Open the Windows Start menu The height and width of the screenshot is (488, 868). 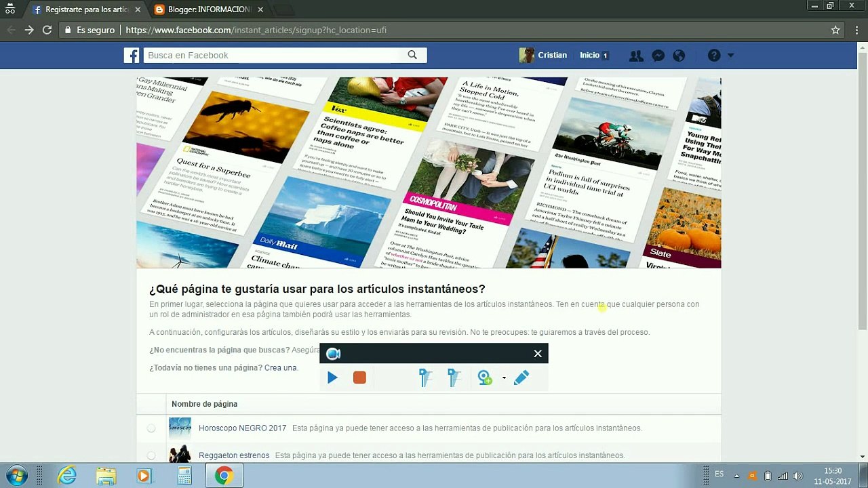(x=16, y=476)
